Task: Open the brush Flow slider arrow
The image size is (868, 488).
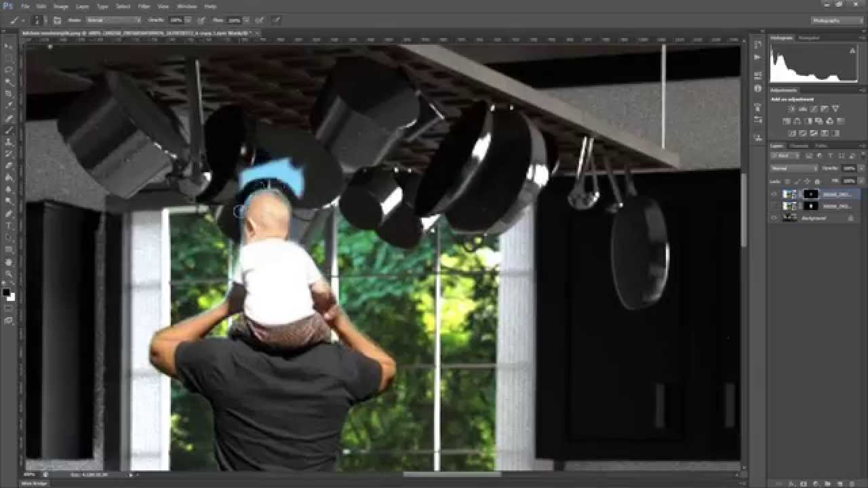Action: coord(248,20)
